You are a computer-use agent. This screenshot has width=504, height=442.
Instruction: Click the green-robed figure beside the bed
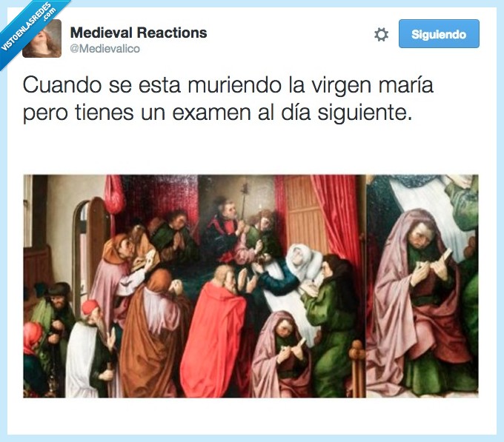pyautogui.click(x=333, y=324)
